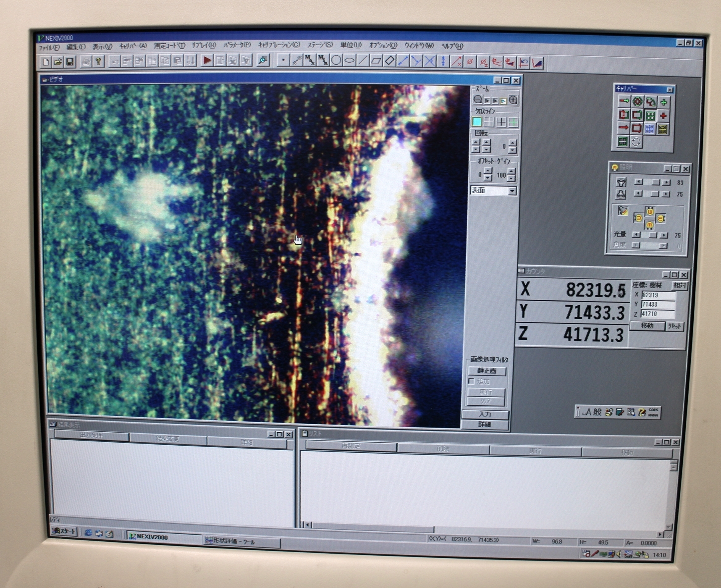This screenshot has width=721, height=588.
Task: Select the green plus caliper tool
Action: [x=663, y=102]
